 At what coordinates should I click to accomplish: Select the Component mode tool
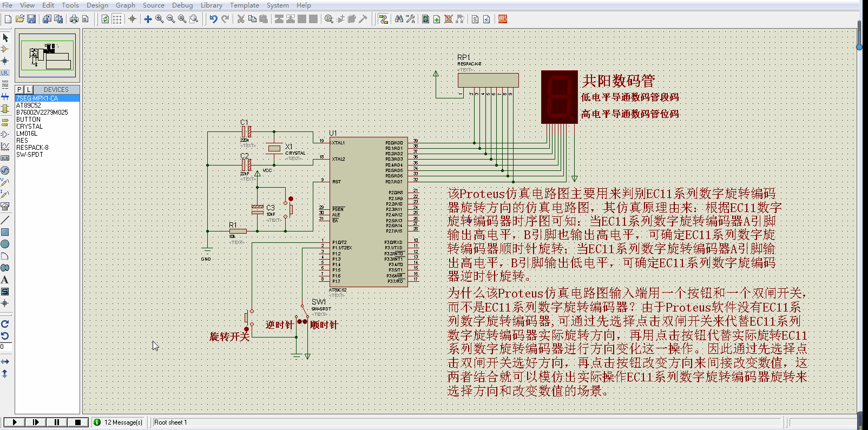(x=5, y=49)
